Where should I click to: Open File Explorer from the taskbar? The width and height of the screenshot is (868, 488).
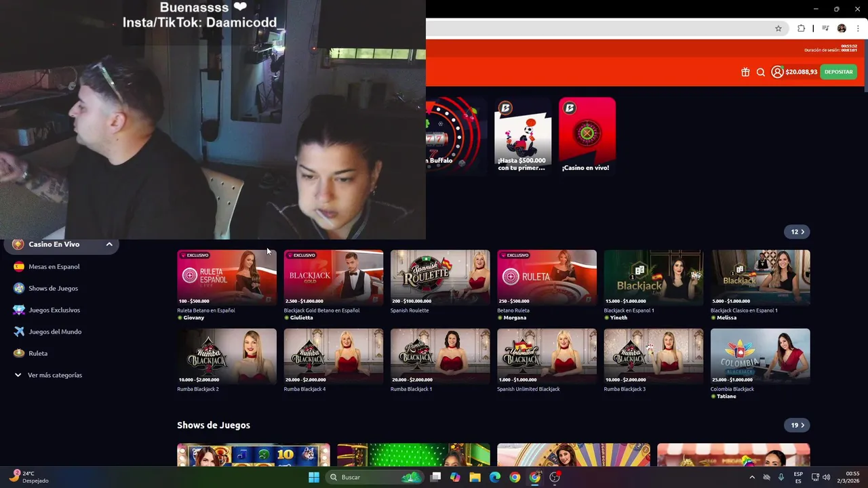tap(475, 477)
